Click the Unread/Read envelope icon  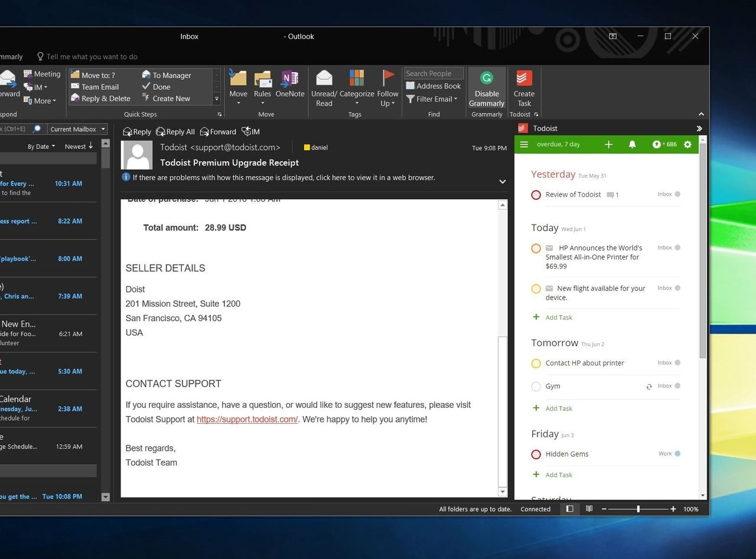pos(324,78)
